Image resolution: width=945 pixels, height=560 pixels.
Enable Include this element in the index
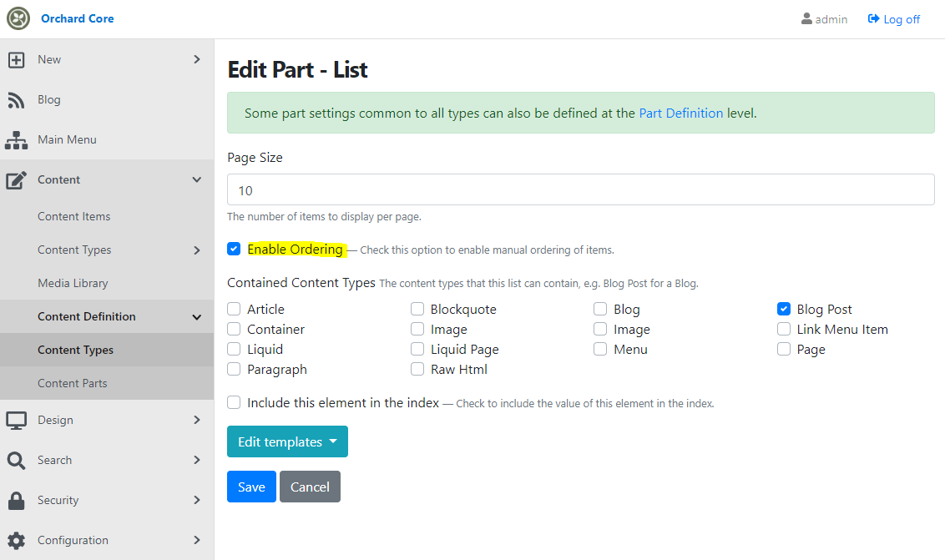coord(234,402)
